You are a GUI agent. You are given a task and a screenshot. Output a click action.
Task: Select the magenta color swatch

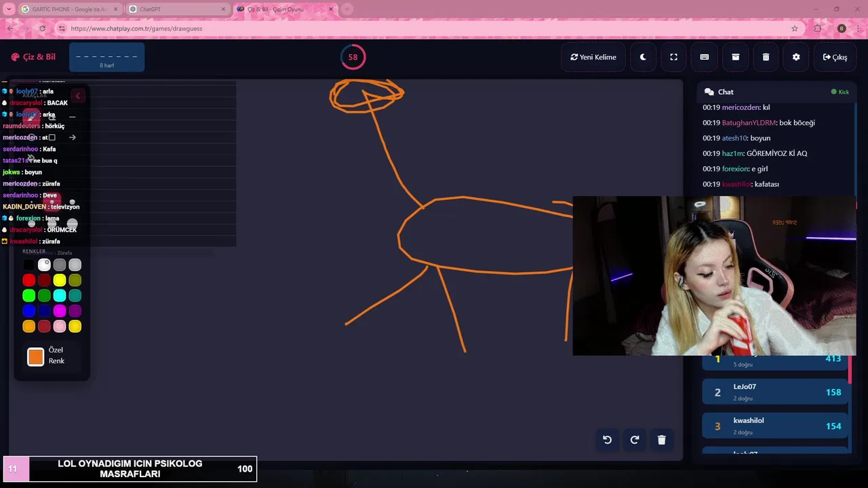[x=60, y=311]
